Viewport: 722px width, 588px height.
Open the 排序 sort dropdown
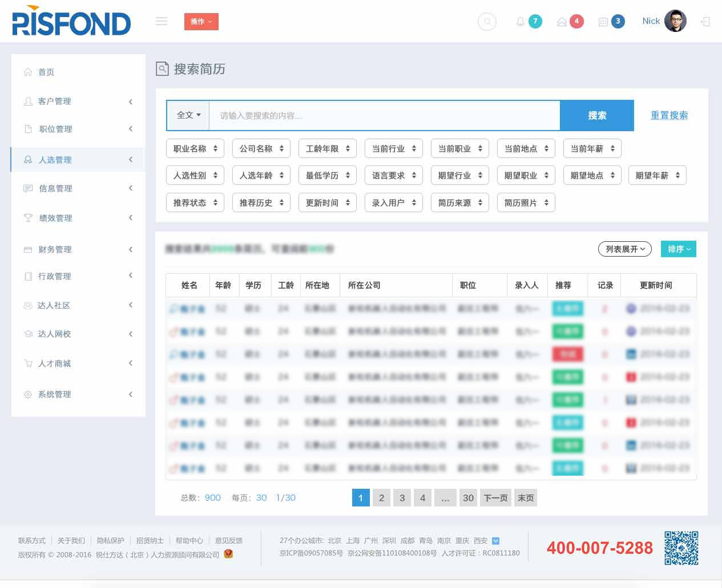(678, 249)
